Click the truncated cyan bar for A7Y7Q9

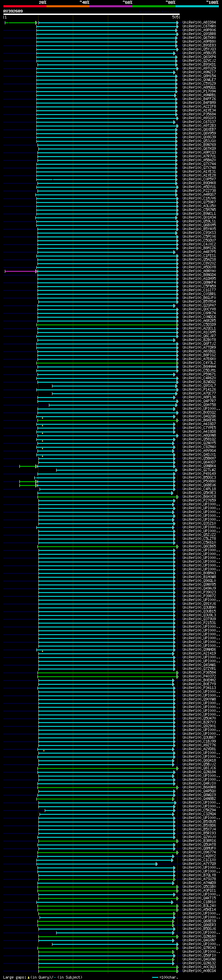97,864
